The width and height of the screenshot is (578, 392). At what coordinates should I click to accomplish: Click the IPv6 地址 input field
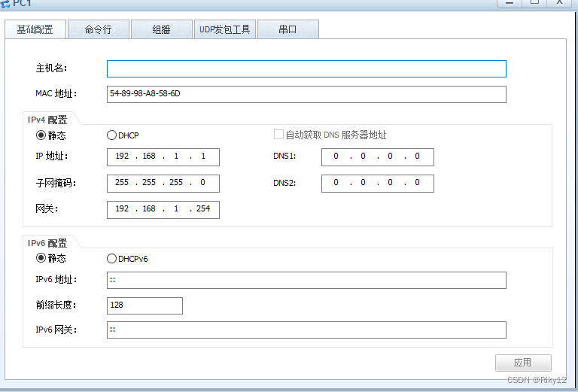(306, 281)
